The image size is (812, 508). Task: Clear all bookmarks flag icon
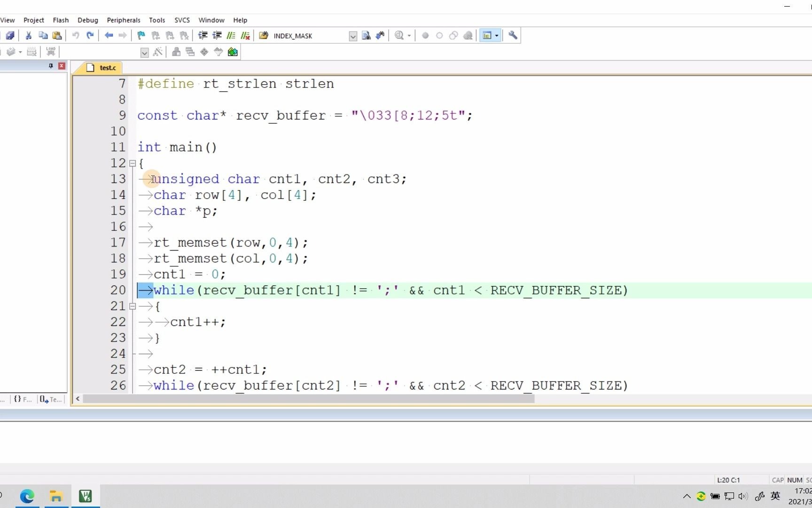184,35
